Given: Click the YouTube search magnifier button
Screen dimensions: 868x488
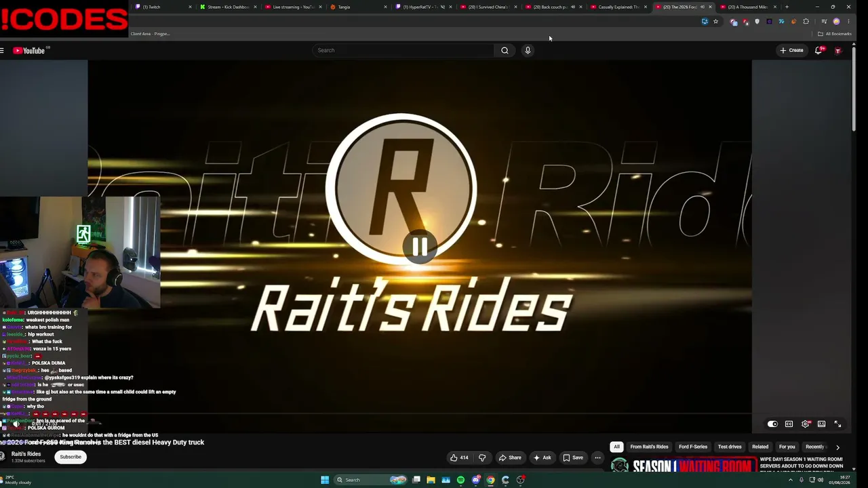Looking at the screenshot, I should pos(505,50).
